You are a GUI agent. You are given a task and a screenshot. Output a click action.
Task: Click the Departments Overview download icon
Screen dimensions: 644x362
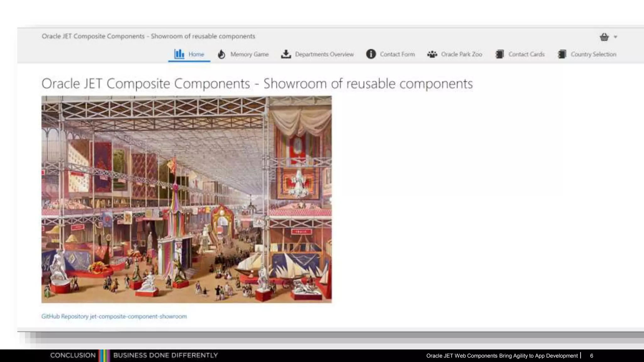pyautogui.click(x=286, y=54)
